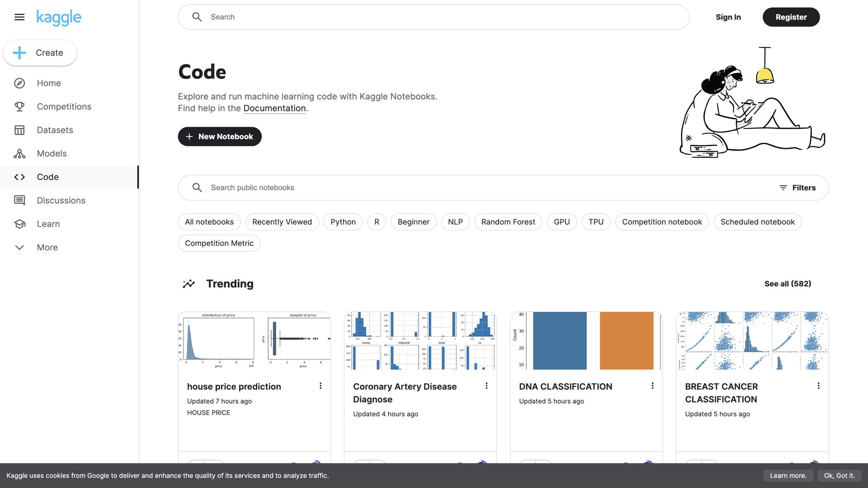Open the hamburger navigation menu

tap(19, 17)
